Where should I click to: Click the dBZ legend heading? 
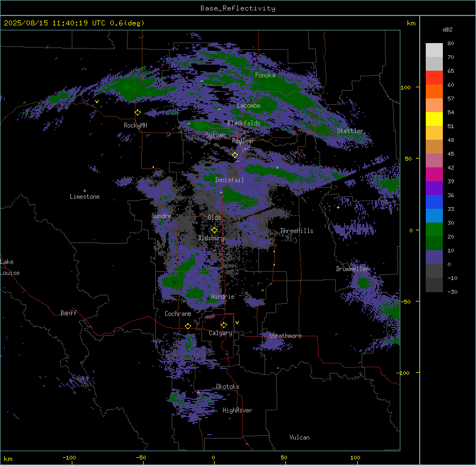pyautogui.click(x=447, y=30)
